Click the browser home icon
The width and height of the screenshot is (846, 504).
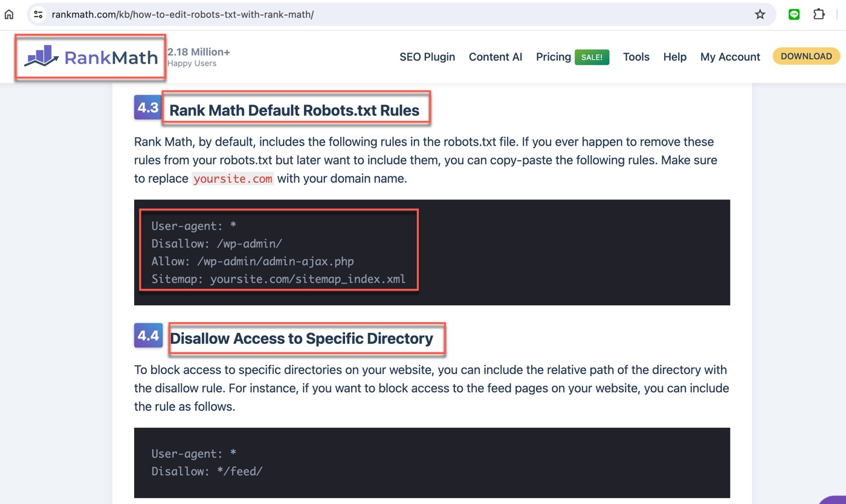click(9, 15)
